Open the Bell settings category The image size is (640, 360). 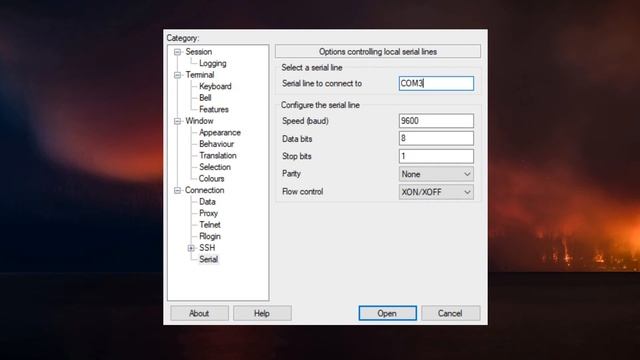(205, 98)
